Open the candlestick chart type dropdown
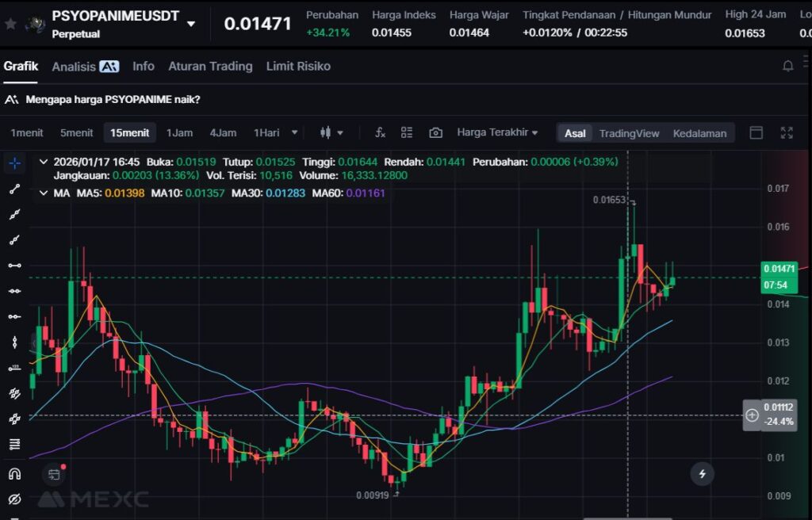812x520 pixels. (x=331, y=132)
